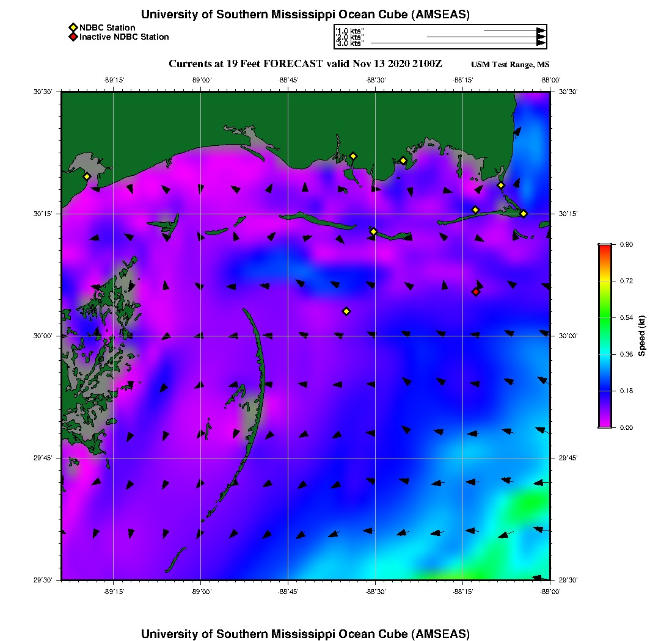Click the "Currents at 19 Feet FORECAST" heading
This screenshot has height=641, width=672.
coord(305,64)
